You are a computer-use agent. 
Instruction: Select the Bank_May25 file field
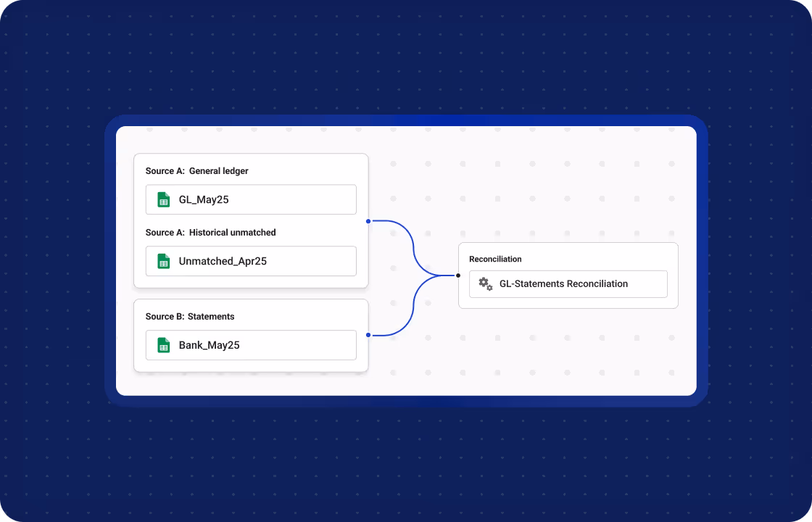pos(250,345)
